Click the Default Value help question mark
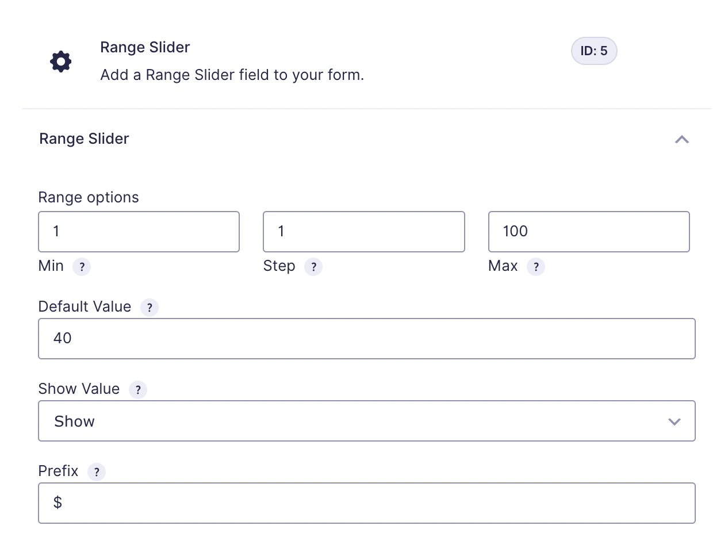This screenshot has height=560, width=728. click(x=150, y=308)
